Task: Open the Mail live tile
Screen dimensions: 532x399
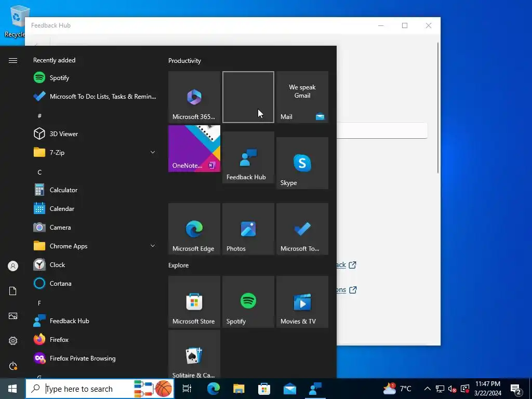Action: 302,97
